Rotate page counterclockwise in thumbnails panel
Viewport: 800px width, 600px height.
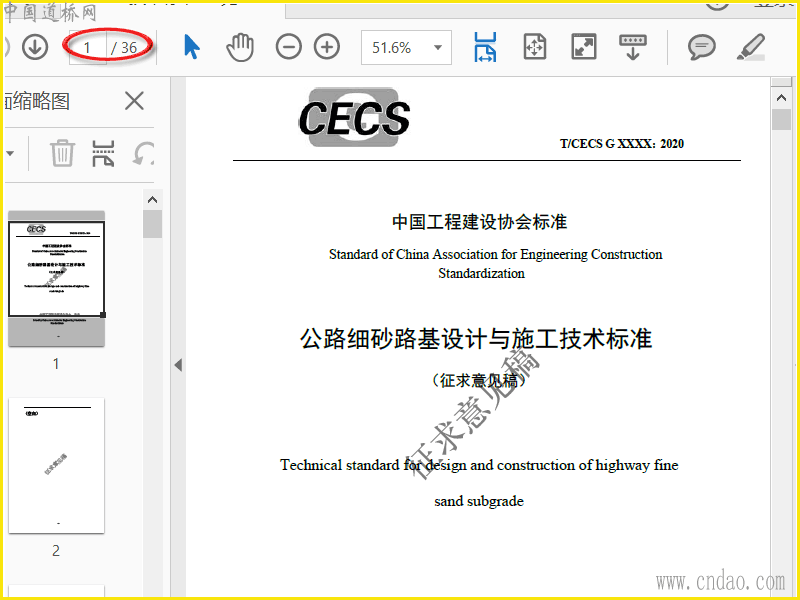point(143,153)
